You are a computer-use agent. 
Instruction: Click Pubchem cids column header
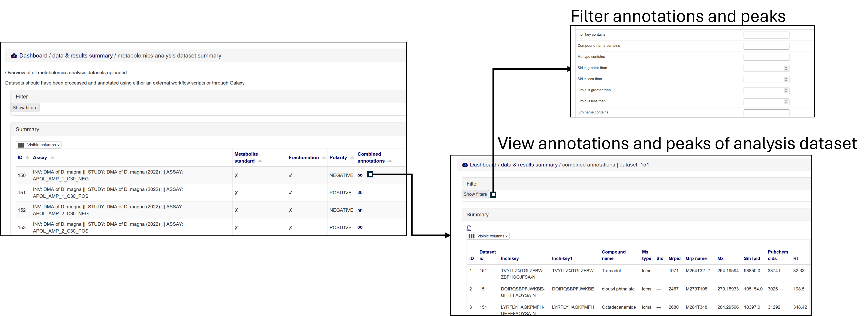(x=778, y=255)
